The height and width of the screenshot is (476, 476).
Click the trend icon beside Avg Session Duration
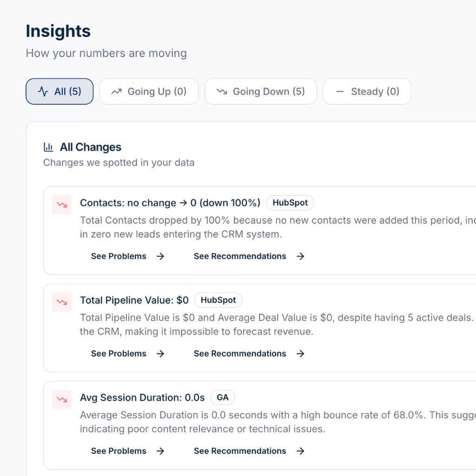pyautogui.click(x=61, y=399)
